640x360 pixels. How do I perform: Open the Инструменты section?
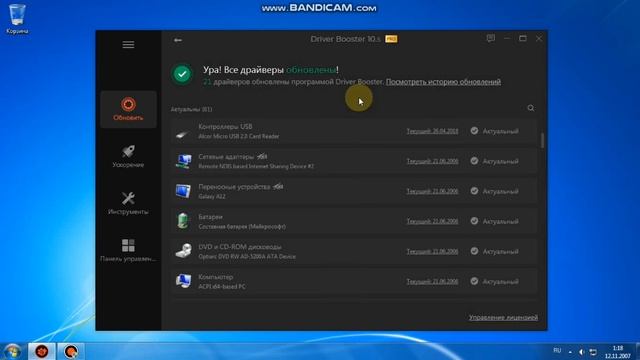[128, 203]
